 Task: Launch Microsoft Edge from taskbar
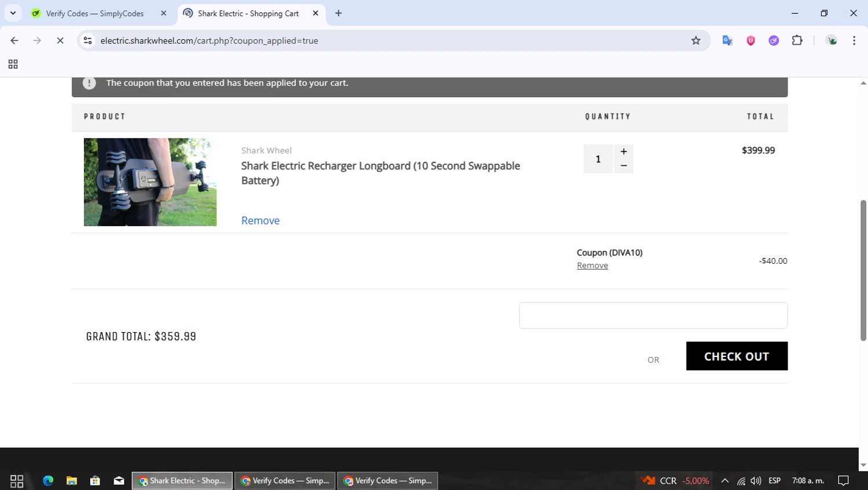[x=48, y=481]
